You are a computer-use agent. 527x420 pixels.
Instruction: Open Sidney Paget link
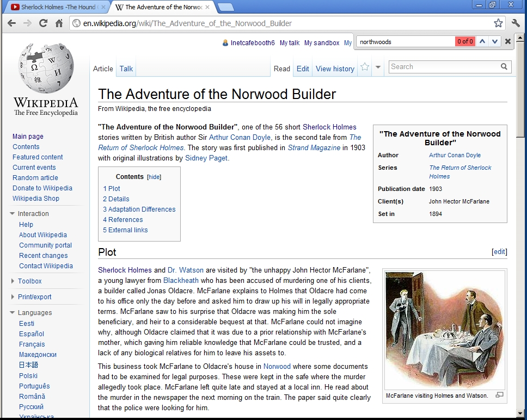point(206,158)
